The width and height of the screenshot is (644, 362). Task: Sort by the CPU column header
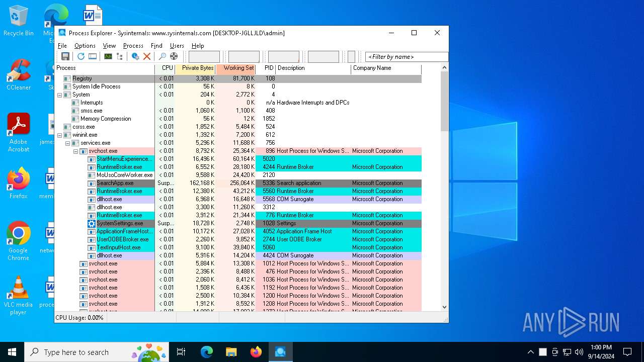(165, 68)
